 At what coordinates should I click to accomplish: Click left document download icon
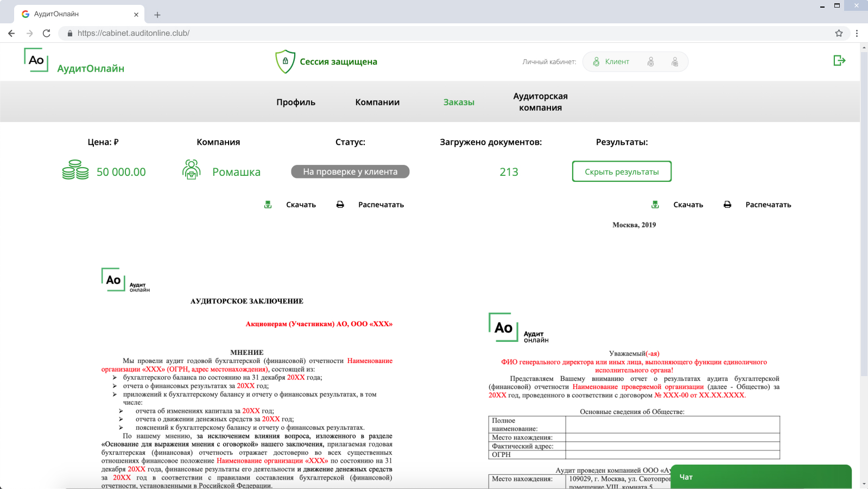268,205
